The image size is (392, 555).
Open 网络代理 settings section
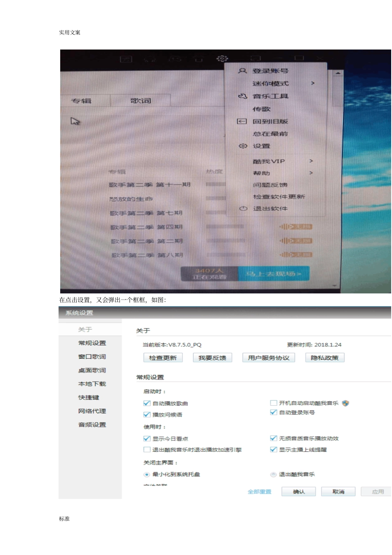pyautogui.click(x=92, y=411)
